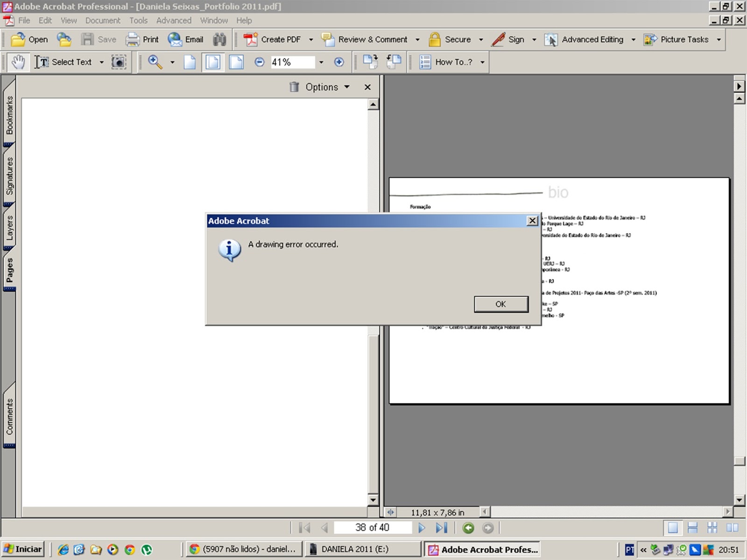Image resolution: width=747 pixels, height=560 pixels.
Task: Go to first page
Action: coord(304,528)
